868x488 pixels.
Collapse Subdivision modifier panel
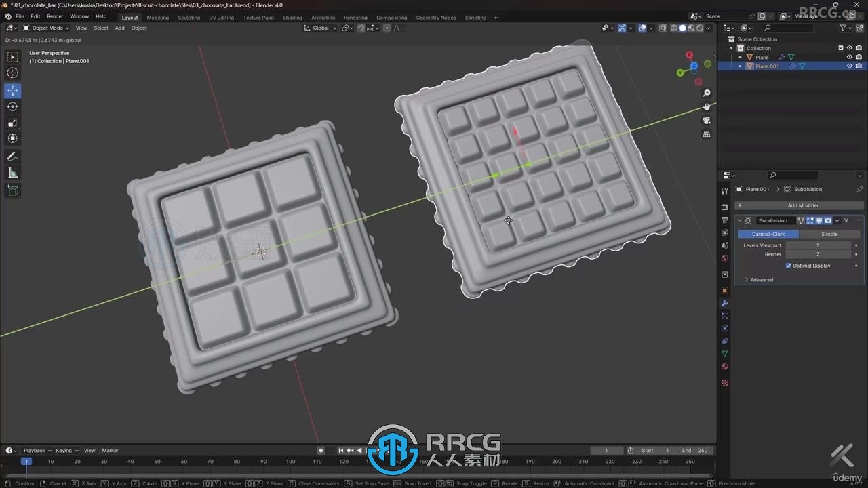[x=740, y=220]
